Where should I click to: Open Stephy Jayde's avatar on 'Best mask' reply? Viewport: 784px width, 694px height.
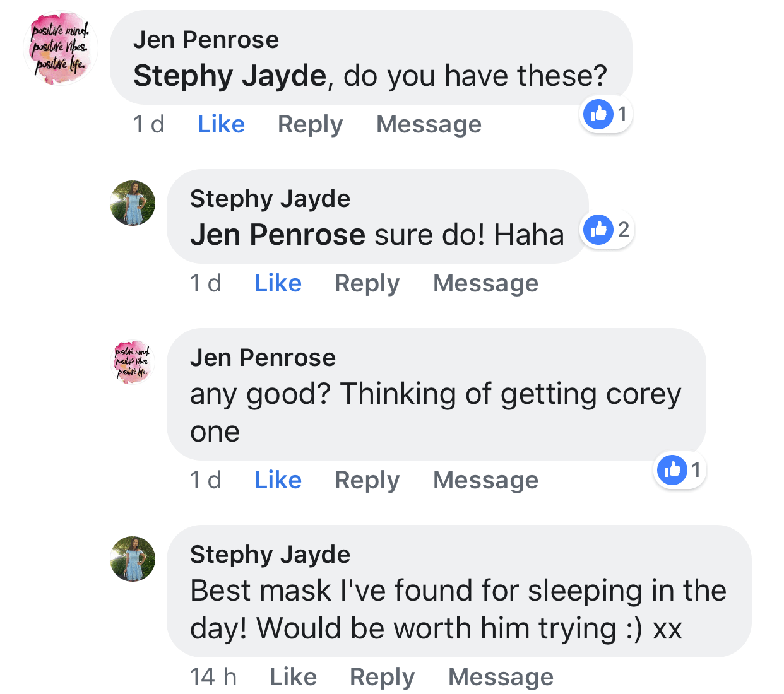pyautogui.click(x=133, y=559)
